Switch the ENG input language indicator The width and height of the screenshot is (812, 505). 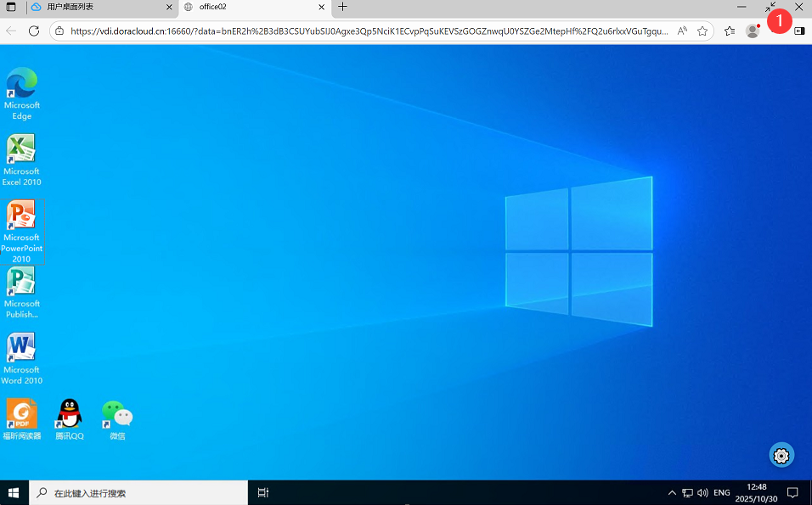coord(721,492)
